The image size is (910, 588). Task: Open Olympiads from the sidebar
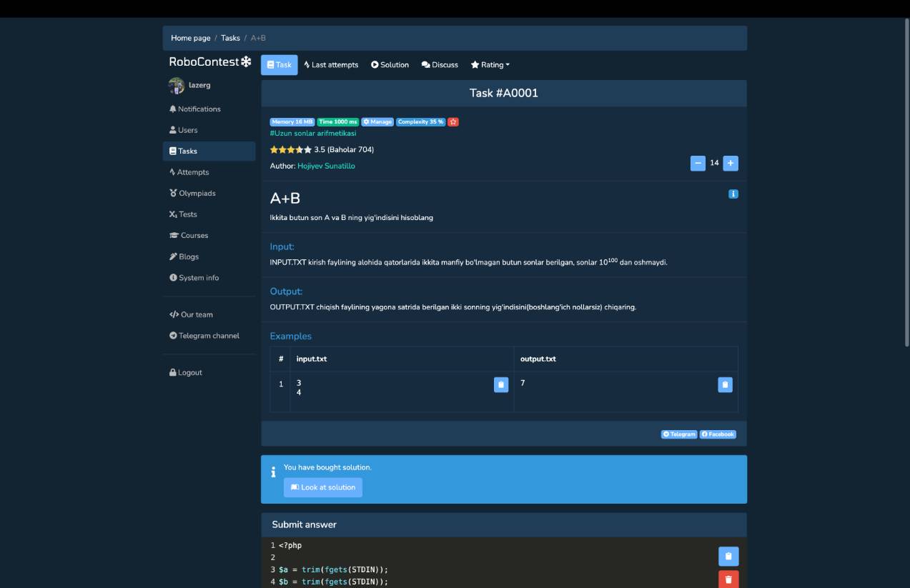(192, 193)
